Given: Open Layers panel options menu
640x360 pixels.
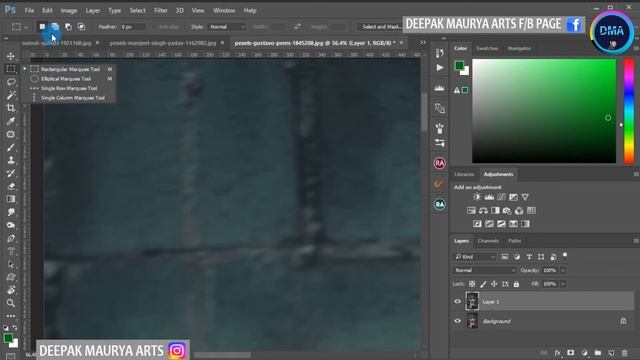Looking at the screenshot, I should [x=636, y=241].
